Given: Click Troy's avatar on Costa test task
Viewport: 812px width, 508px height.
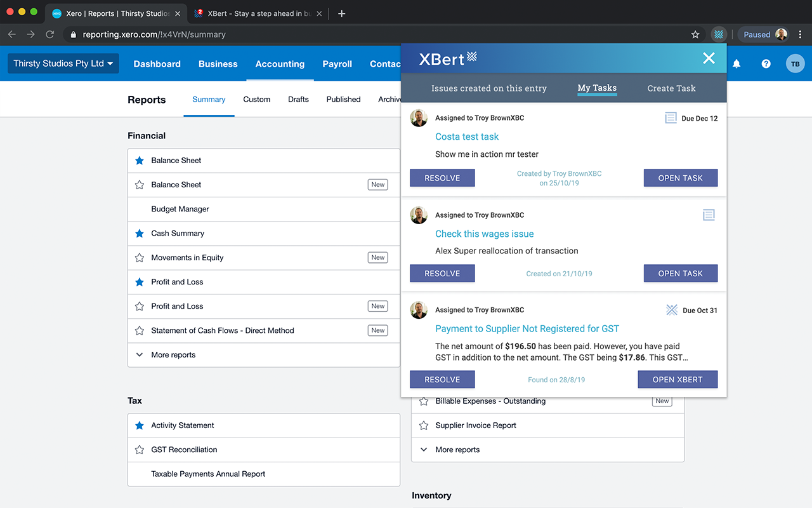Looking at the screenshot, I should [419, 118].
